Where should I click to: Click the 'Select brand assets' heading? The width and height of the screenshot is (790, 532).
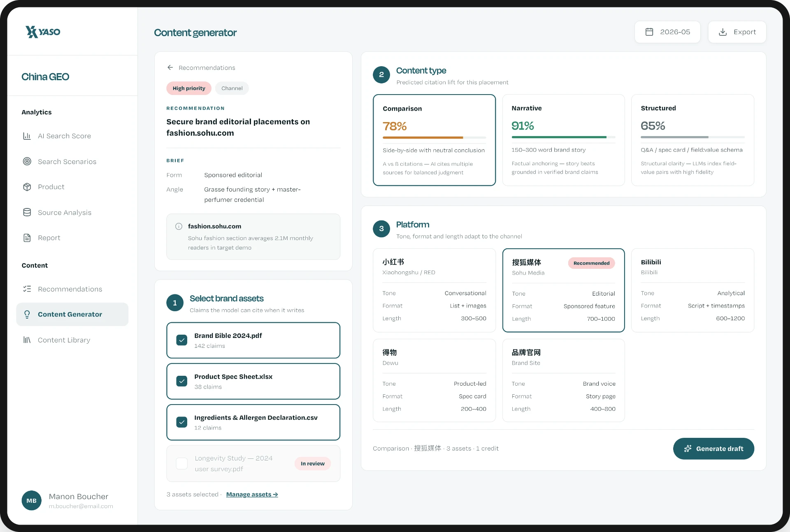227,298
